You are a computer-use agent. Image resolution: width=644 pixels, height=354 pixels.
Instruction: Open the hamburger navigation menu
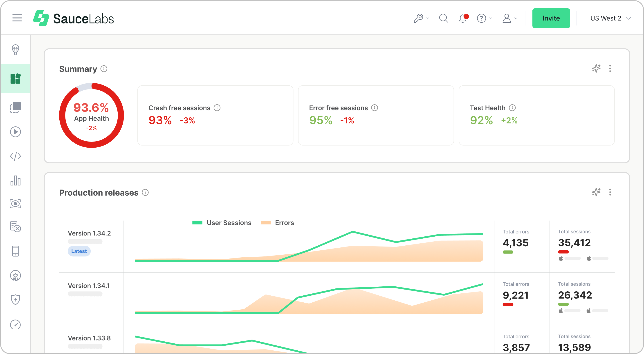click(17, 18)
